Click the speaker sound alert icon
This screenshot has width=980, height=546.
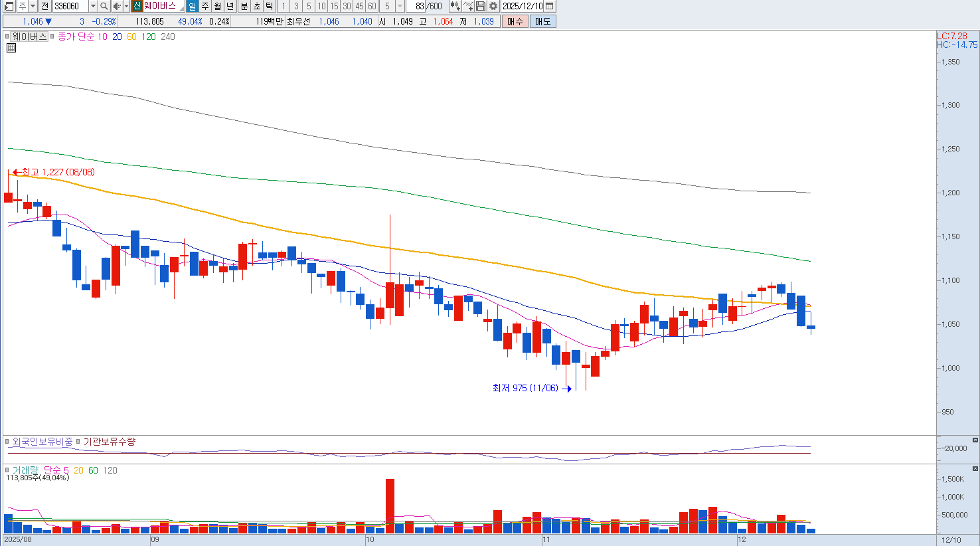tap(116, 6)
